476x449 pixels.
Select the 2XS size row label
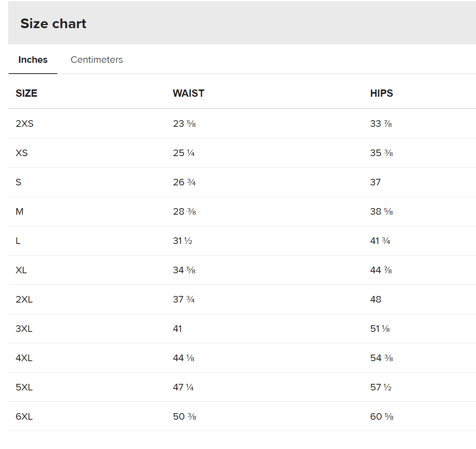[x=25, y=124]
